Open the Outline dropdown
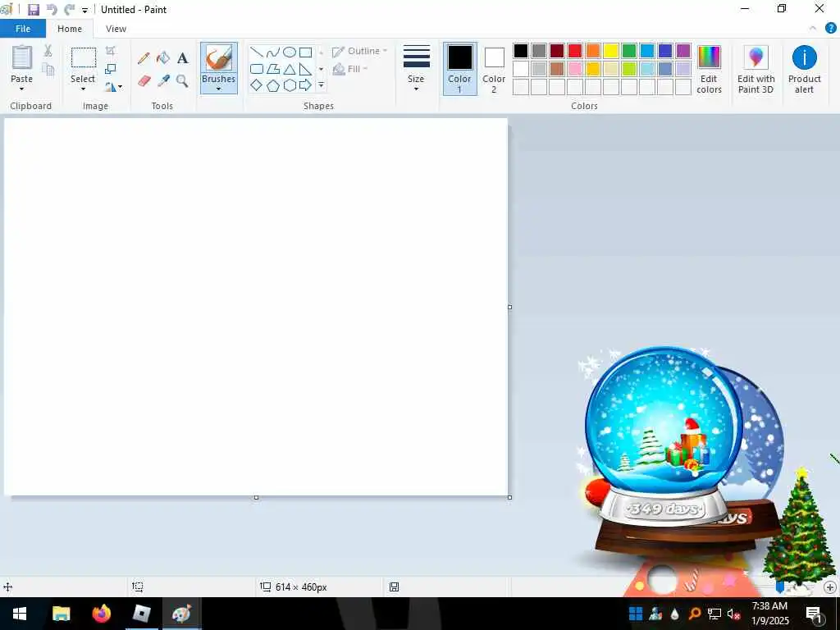 pos(359,51)
